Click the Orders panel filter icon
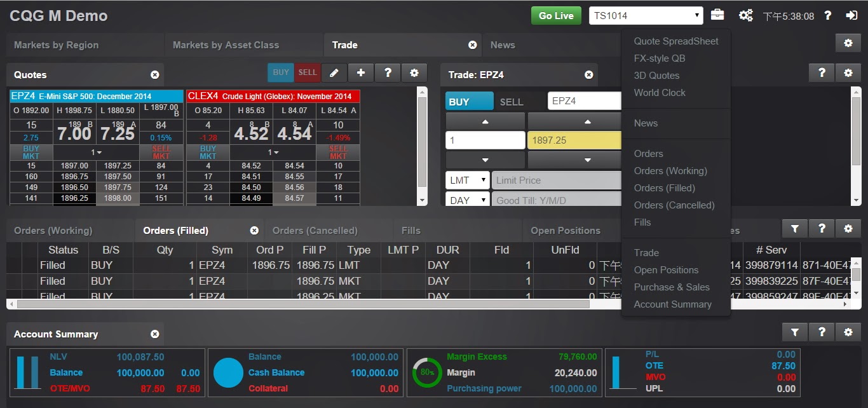Image resolution: width=868 pixels, height=408 pixels. [x=794, y=229]
